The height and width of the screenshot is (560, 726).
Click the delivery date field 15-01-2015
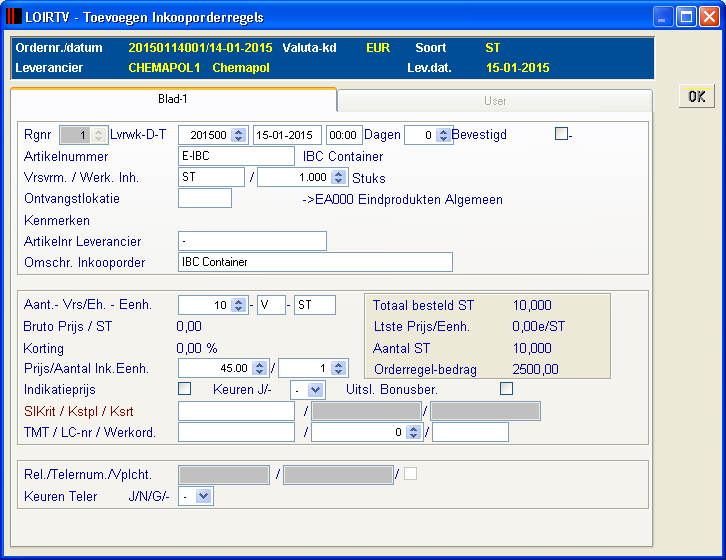coord(288,135)
